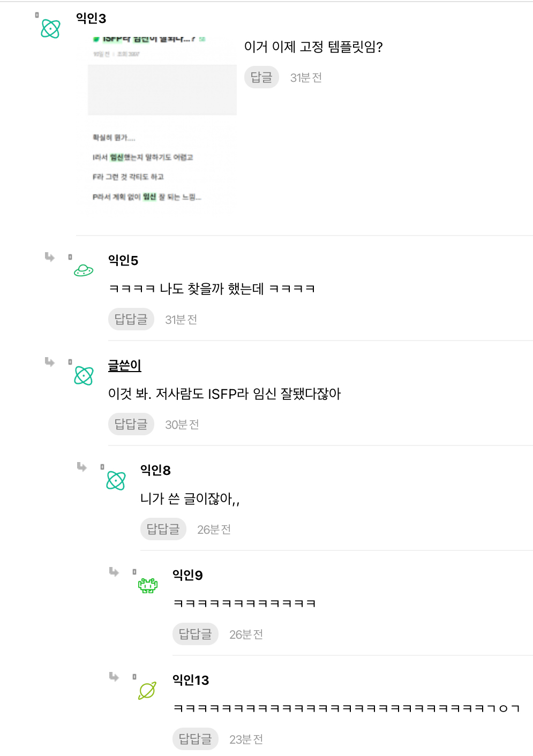
Task: Click 익인8's atom profile icon
Action: tap(115, 480)
